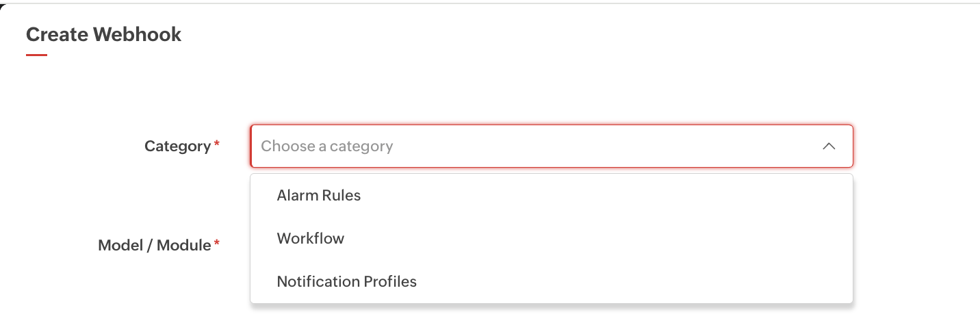Screen dimensions: 980x323
Task: Choose the Workflow category option
Action: point(311,239)
